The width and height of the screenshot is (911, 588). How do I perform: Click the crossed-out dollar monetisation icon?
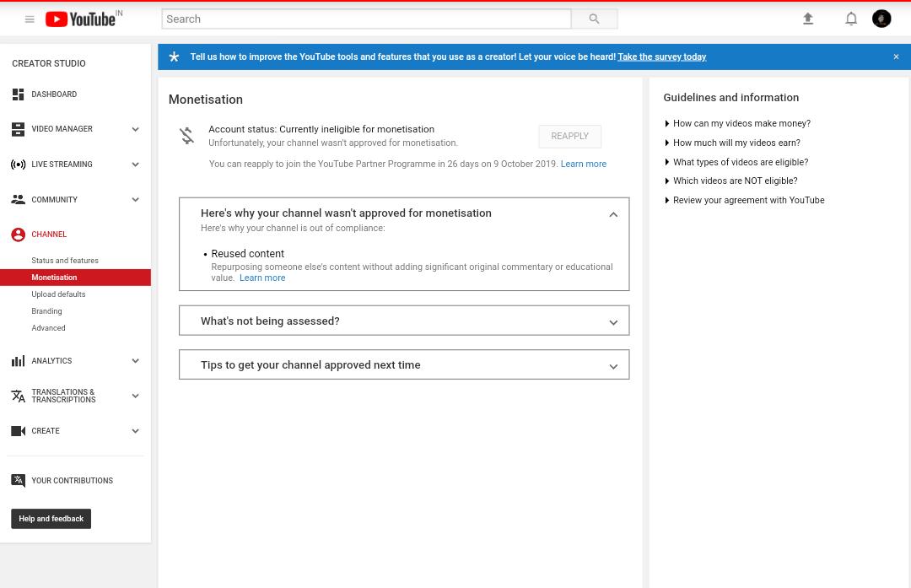186,135
